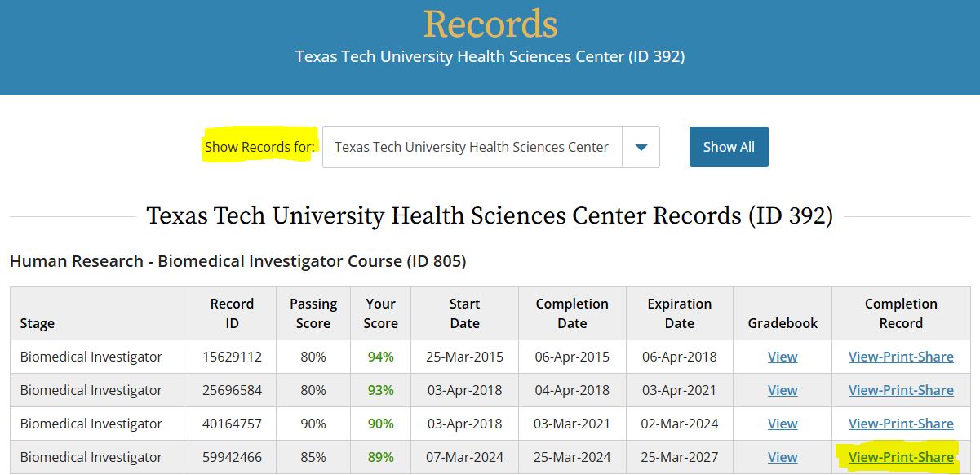View gradebook for record 15629112

point(783,357)
